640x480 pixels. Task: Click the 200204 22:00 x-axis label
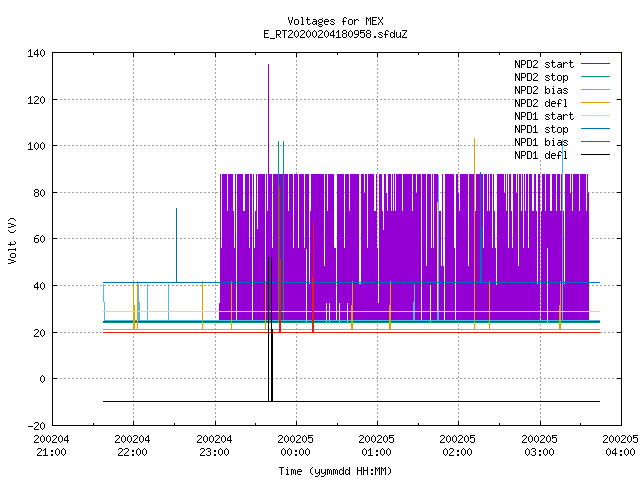coord(133,446)
